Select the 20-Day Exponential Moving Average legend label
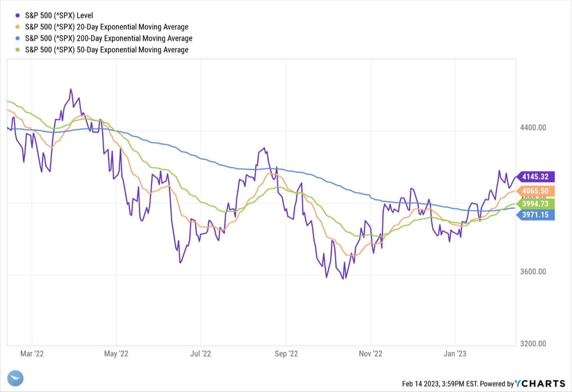The width and height of the screenshot is (572, 392). point(107,27)
